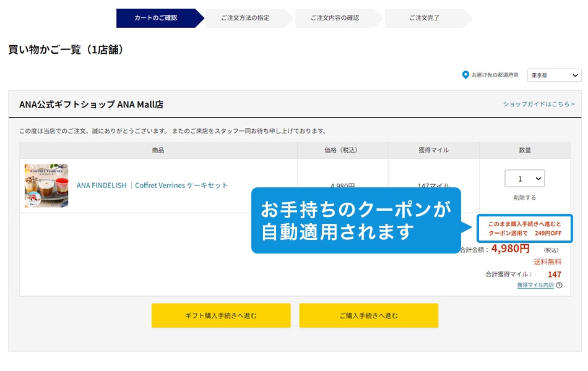Open the 獲得マイル内訳 link
This screenshot has height=371, width=588.
pyautogui.click(x=536, y=284)
